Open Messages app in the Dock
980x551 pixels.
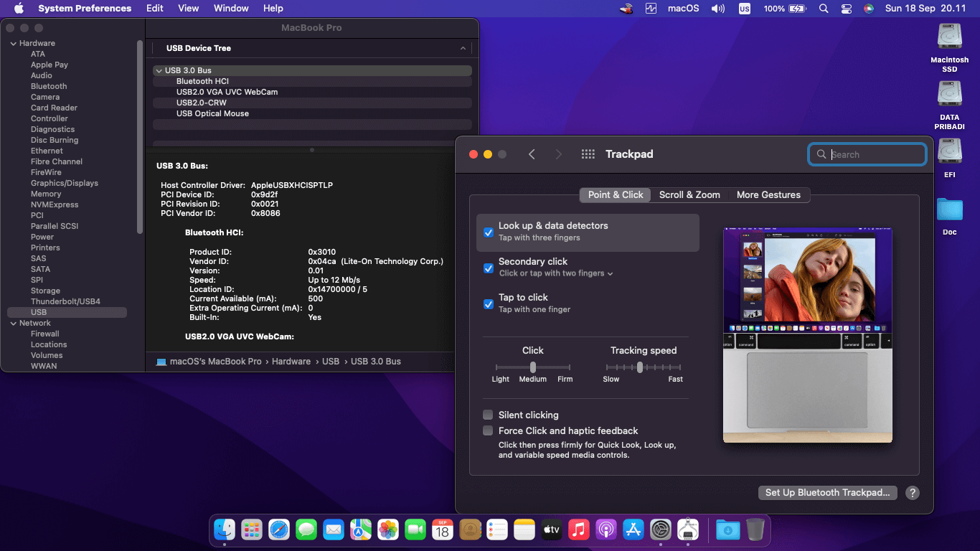(306, 530)
